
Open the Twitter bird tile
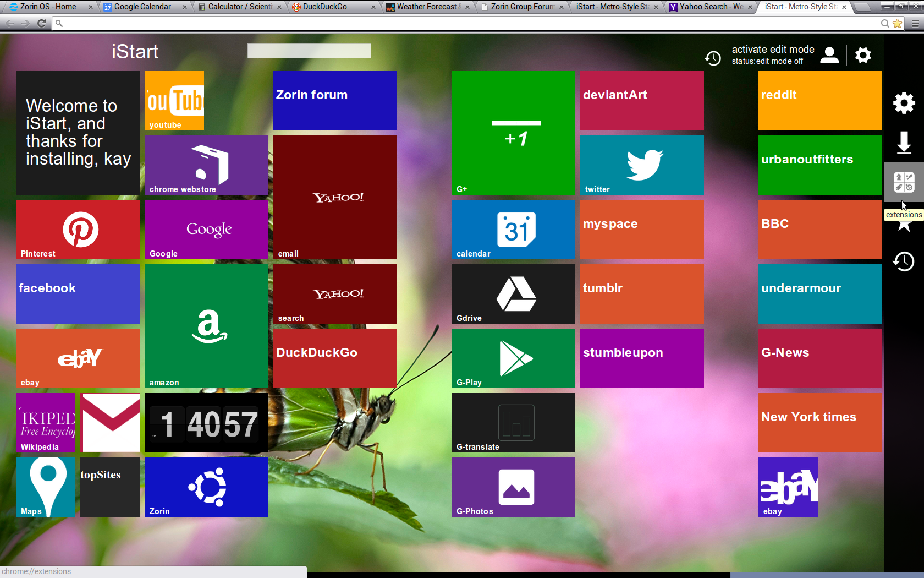[642, 165]
